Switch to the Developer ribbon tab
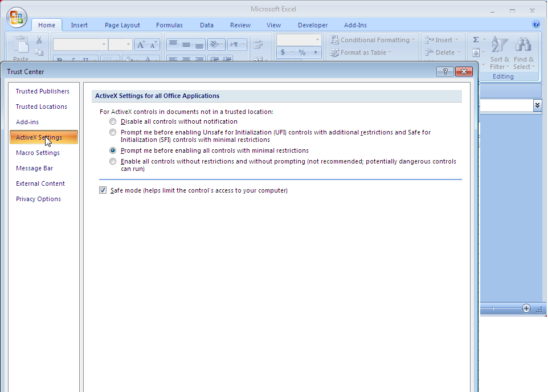This screenshot has width=548, height=392. pyautogui.click(x=312, y=25)
